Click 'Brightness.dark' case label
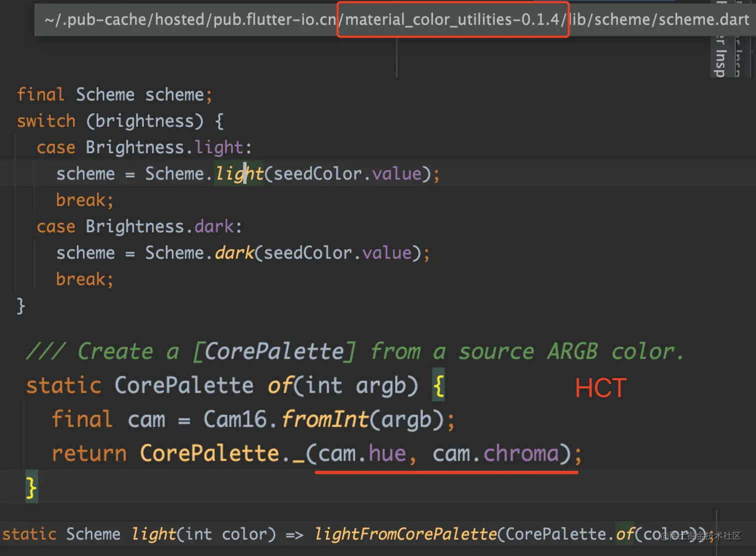Image resolution: width=756 pixels, height=556 pixels. point(159,226)
